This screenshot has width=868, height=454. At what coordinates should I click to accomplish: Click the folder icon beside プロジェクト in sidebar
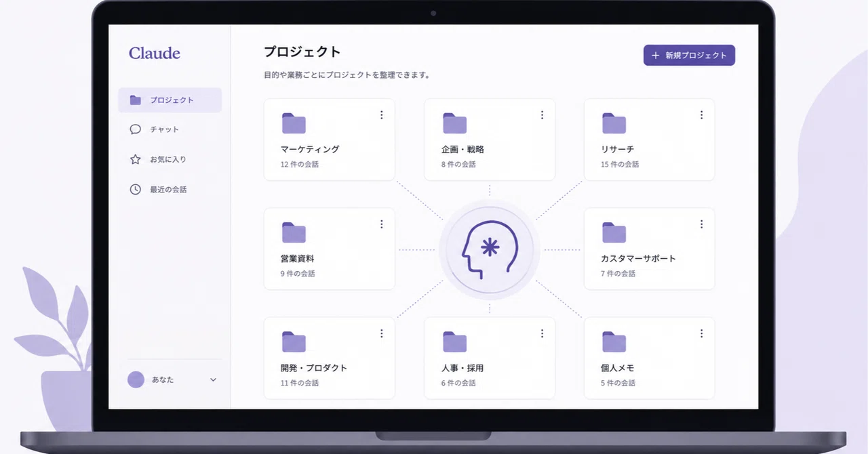coord(136,100)
